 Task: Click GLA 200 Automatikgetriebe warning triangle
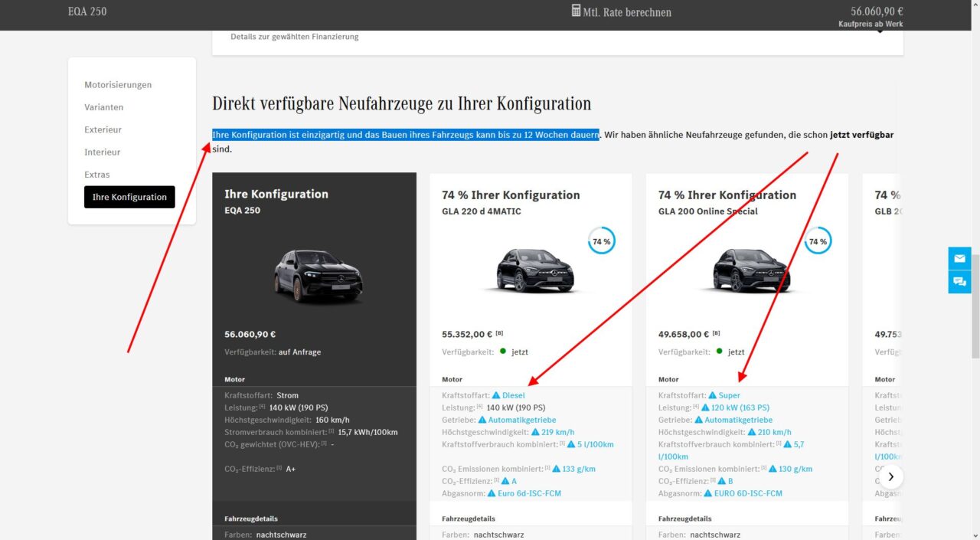(x=699, y=420)
